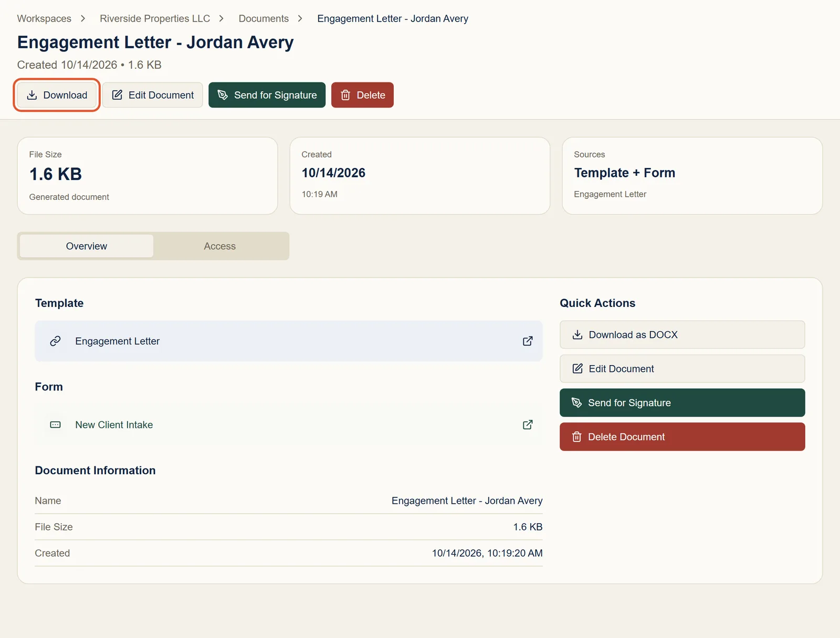This screenshot has width=840, height=638.
Task: Choose Download as DOCX in Quick Actions
Action: tap(682, 335)
